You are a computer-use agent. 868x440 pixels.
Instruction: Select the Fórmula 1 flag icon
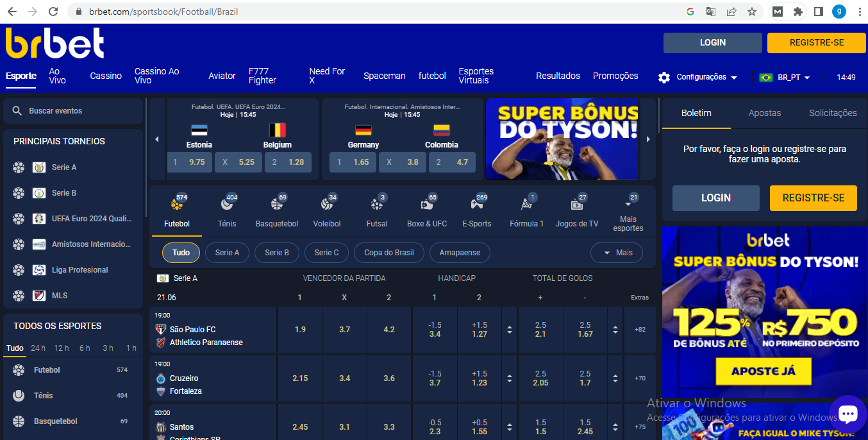point(526,205)
